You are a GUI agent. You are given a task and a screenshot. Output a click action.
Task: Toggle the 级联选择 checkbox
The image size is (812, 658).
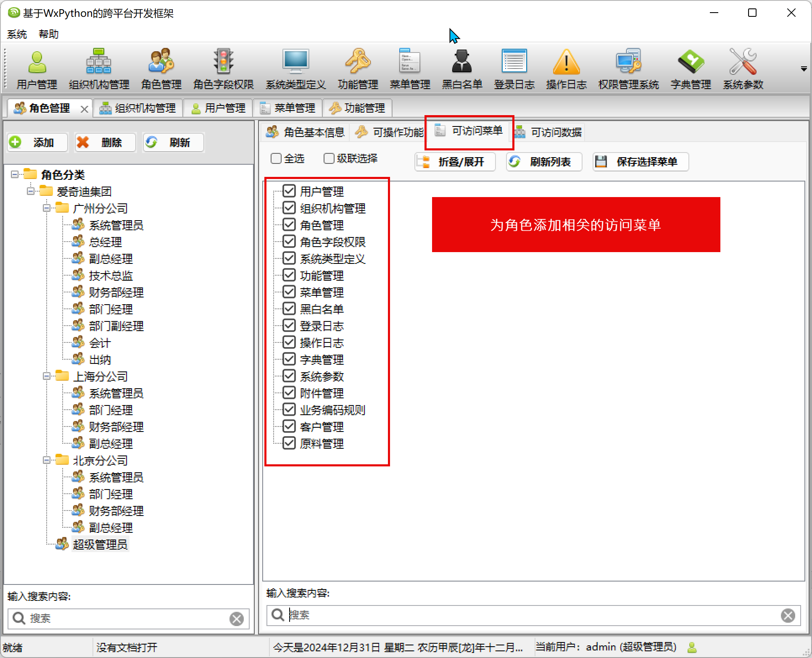coord(329,158)
